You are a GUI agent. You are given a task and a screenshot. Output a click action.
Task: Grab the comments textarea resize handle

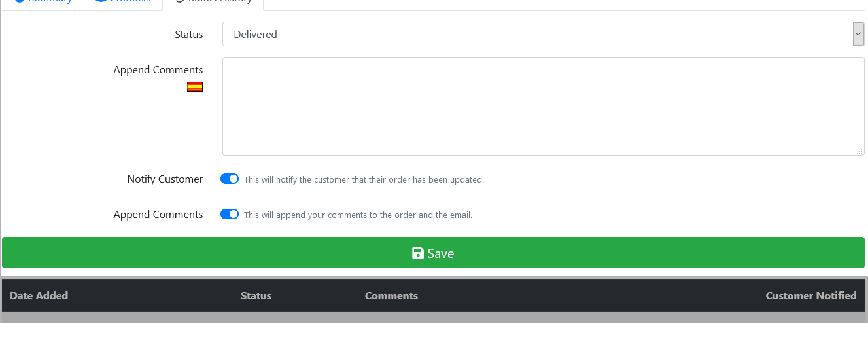(859, 151)
